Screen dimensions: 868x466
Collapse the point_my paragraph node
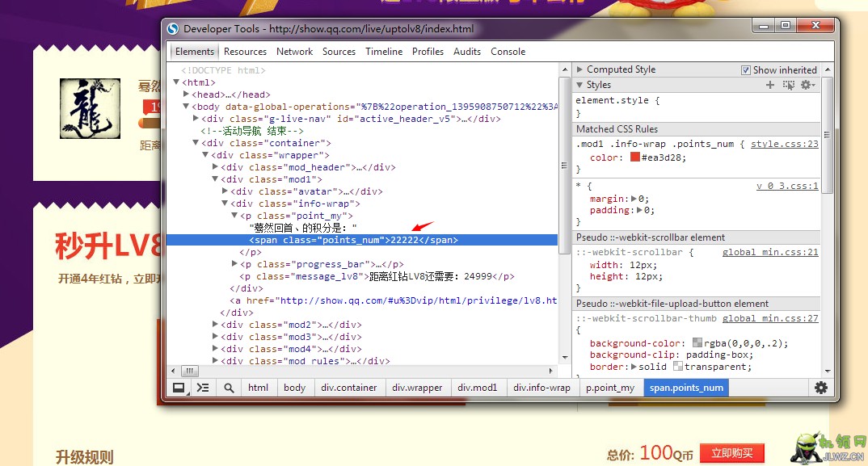pyautogui.click(x=234, y=216)
